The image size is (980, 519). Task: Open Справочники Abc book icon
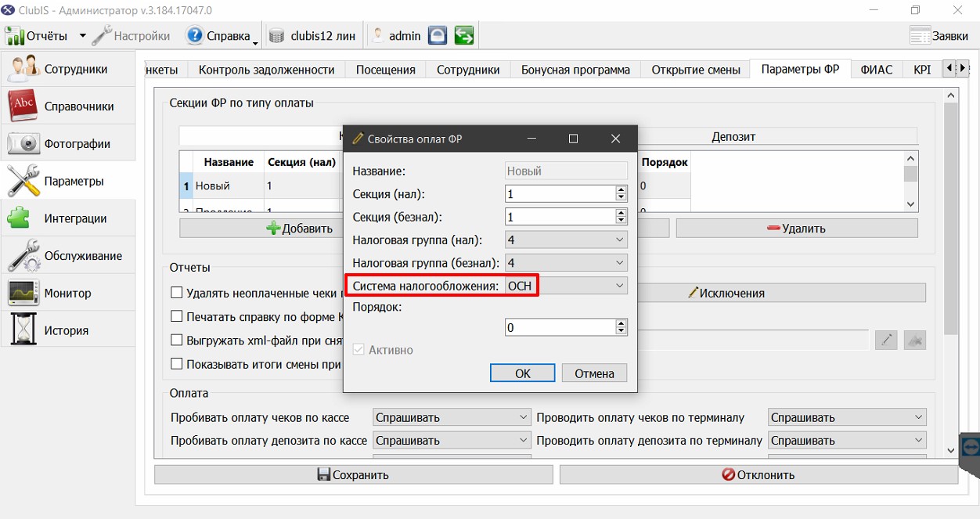click(x=23, y=106)
